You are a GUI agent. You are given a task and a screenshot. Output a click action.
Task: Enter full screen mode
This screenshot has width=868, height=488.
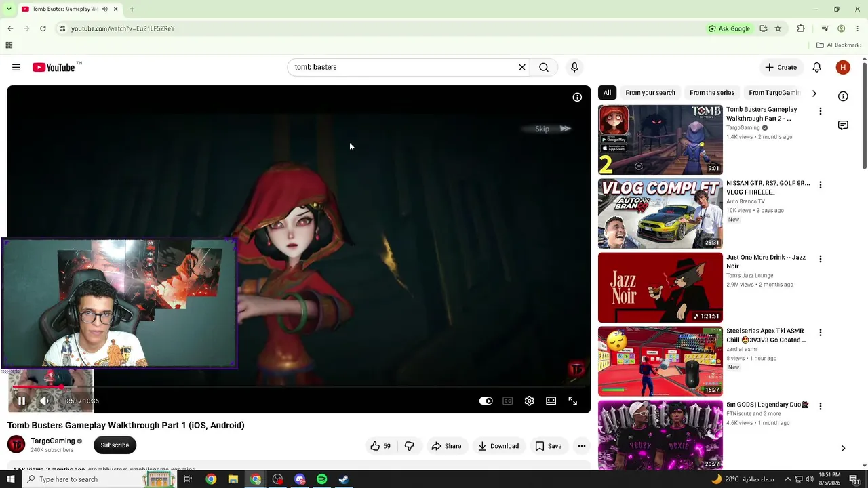pyautogui.click(x=573, y=401)
